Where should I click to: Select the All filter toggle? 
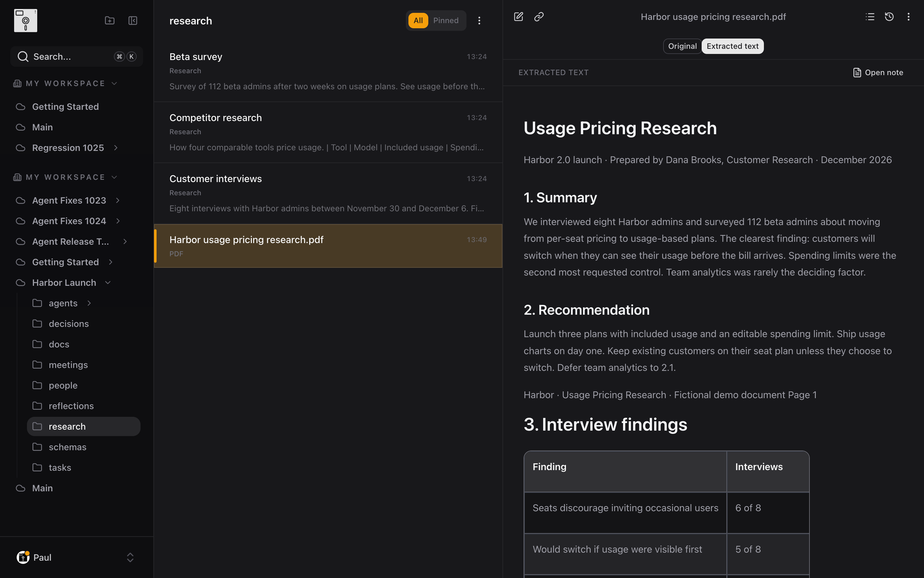[418, 21]
